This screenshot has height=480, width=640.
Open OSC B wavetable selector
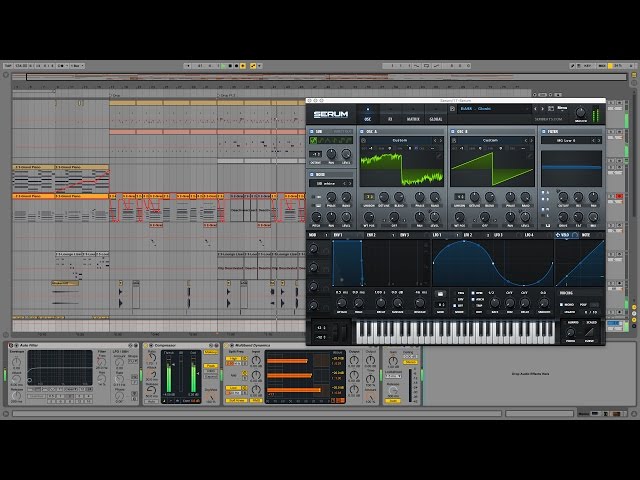pyautogui.click(x=490, y=140)
